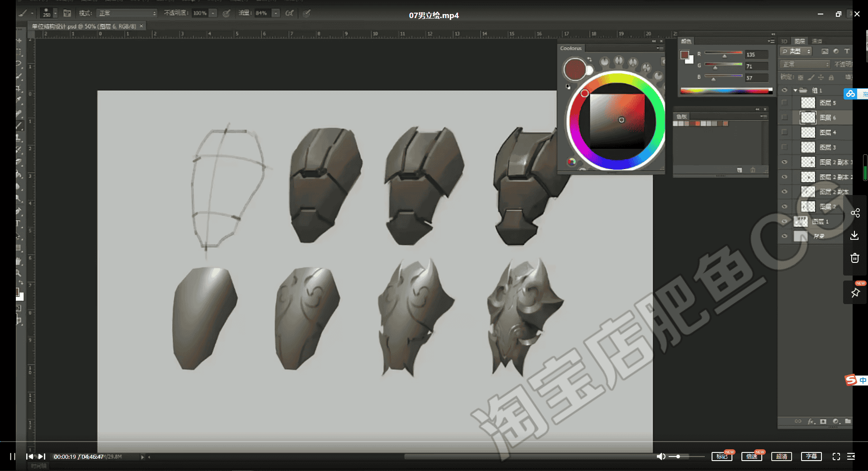
Task: Reset Coolorus colors to default black-white
Action: [568, 86]
